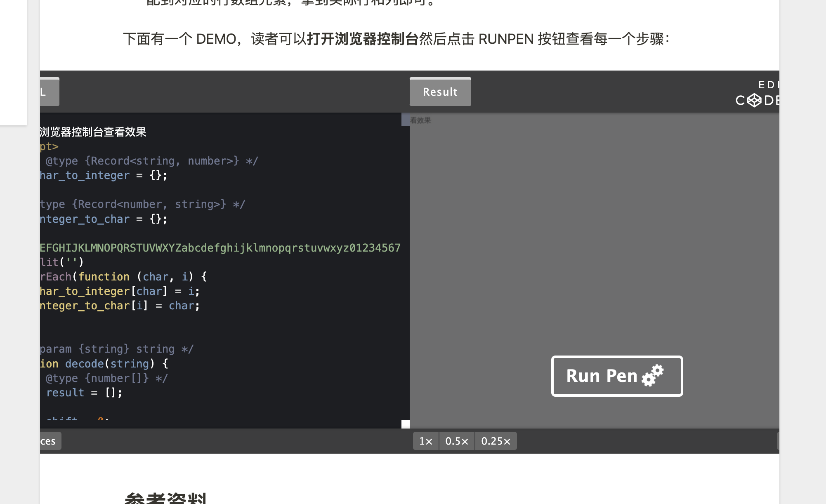The width and height of the screenshot is (826, 504).
Task: Click the panel resize handle between editor and preview
Action: (406, 424)
